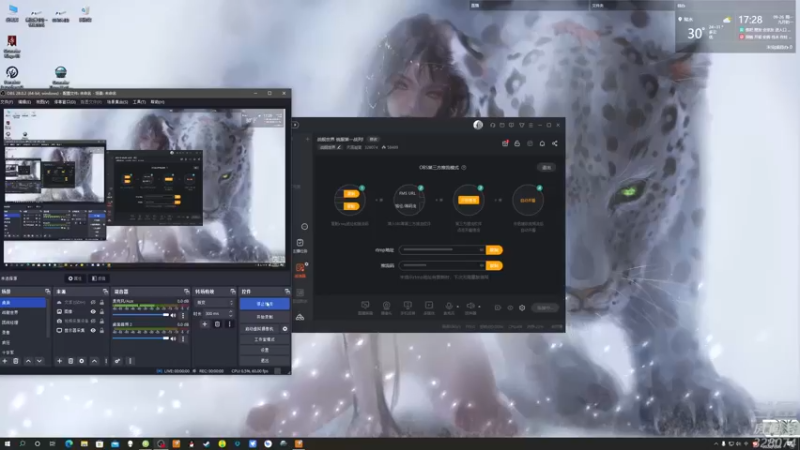Lock the display capture source
The image size is (800, 450).
[x=102, y=330]
